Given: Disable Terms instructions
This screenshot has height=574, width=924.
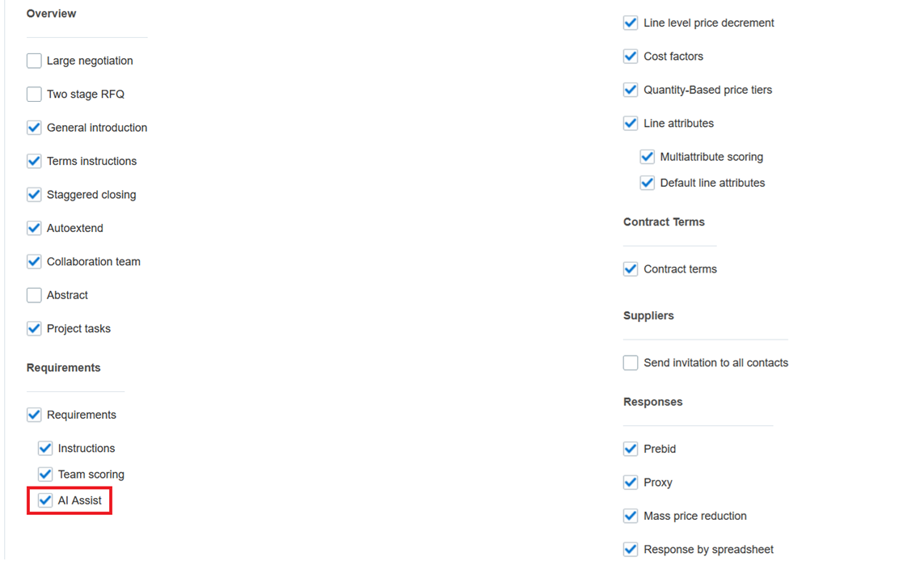Looking at the screenshot, I should [x=34, y=161].
